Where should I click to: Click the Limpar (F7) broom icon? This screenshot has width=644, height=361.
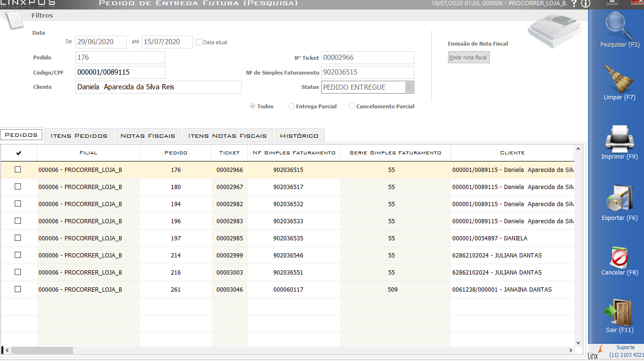(x=619, y=80)
